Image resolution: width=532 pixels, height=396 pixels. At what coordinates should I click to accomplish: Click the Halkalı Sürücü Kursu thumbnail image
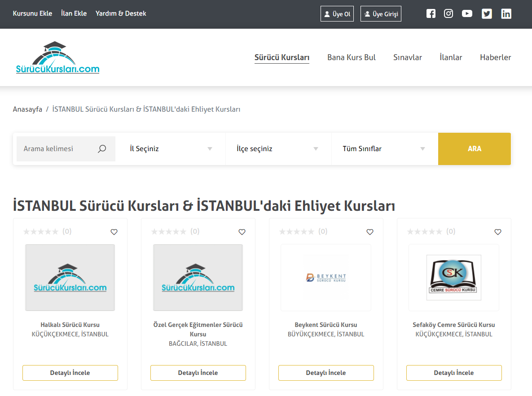(x=70, y=278)
